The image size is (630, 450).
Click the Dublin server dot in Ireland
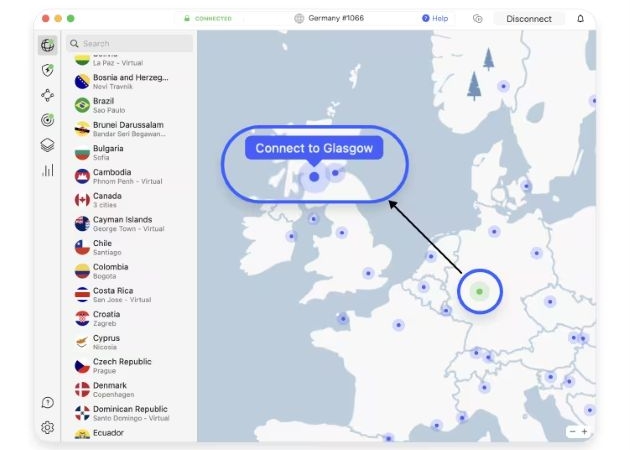click(x=291, y=236)
